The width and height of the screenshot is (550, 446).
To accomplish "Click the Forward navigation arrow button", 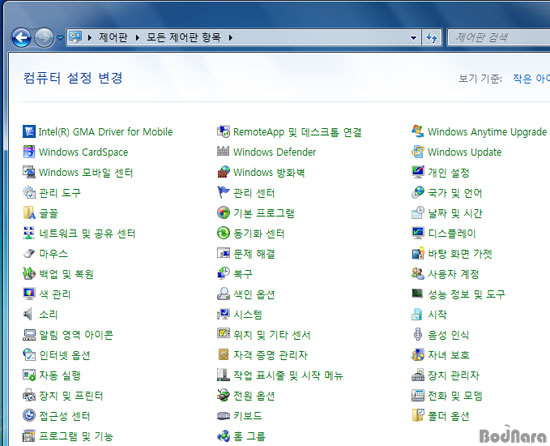I will click(x=44, y=37).
